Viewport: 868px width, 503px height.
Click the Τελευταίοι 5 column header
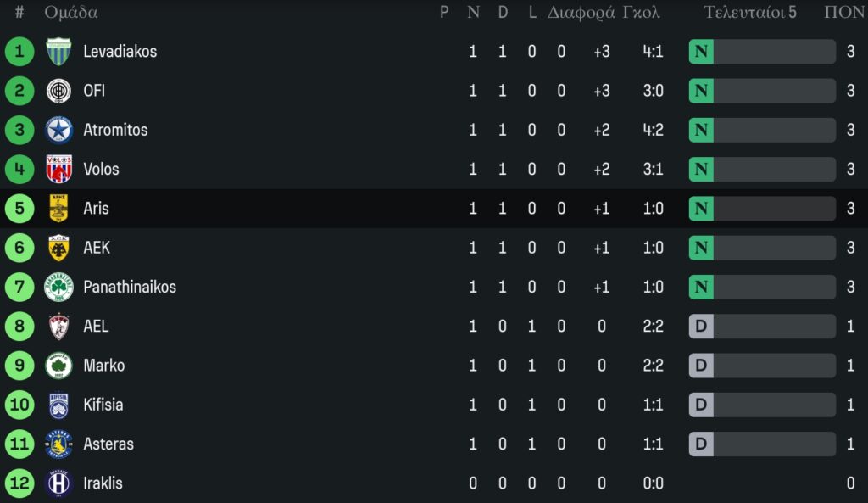pos(750,13)
